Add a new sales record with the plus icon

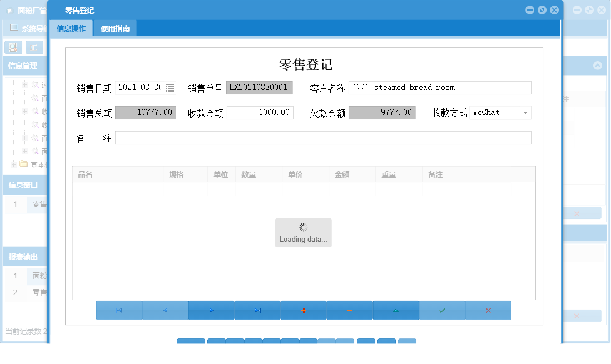tap(303, 310)
